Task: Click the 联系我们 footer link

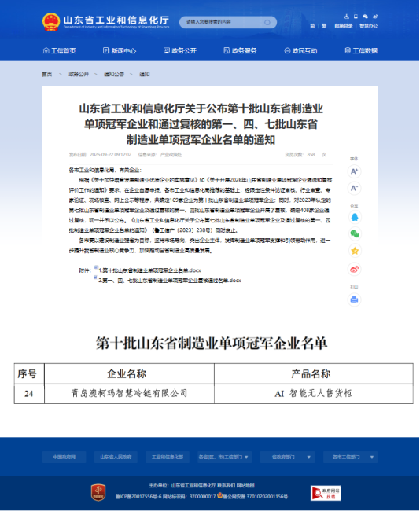Action: (x=226, y=486)
